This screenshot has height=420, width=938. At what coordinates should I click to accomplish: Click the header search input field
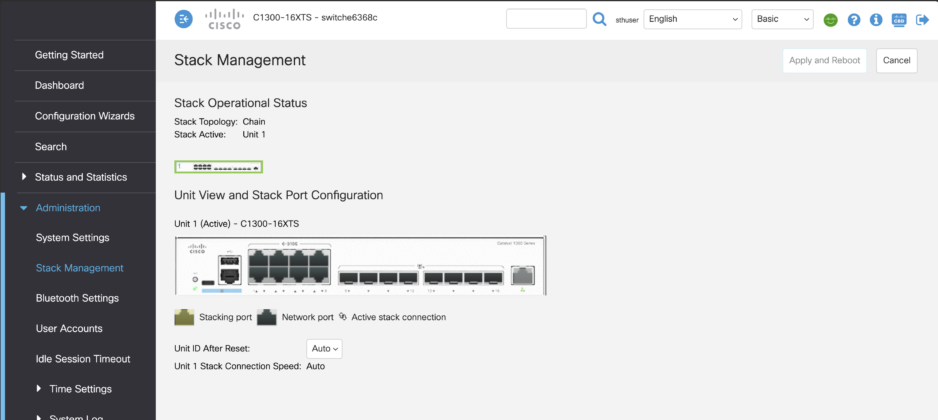click(546, 19)
